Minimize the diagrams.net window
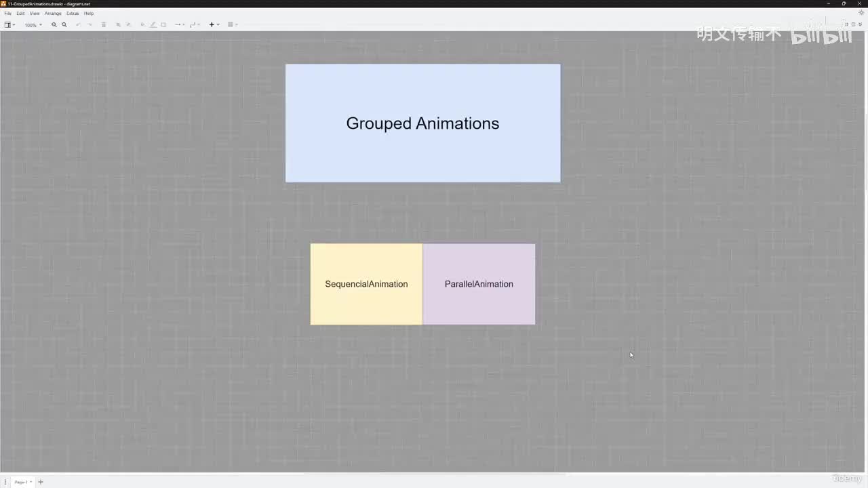 pos(829,3)
